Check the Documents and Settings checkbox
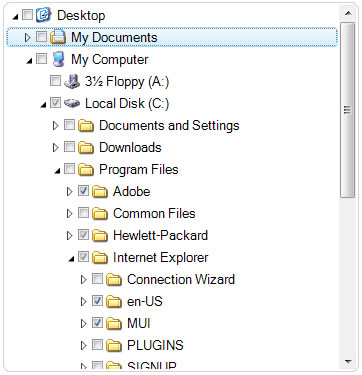The height and width of the screenshot is (375, 362). (x=69, y=125)
